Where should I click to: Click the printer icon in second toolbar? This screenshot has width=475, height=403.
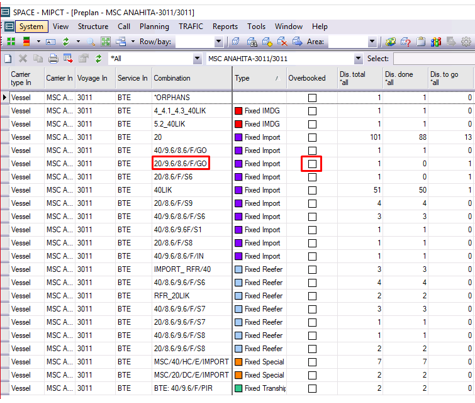53,59
